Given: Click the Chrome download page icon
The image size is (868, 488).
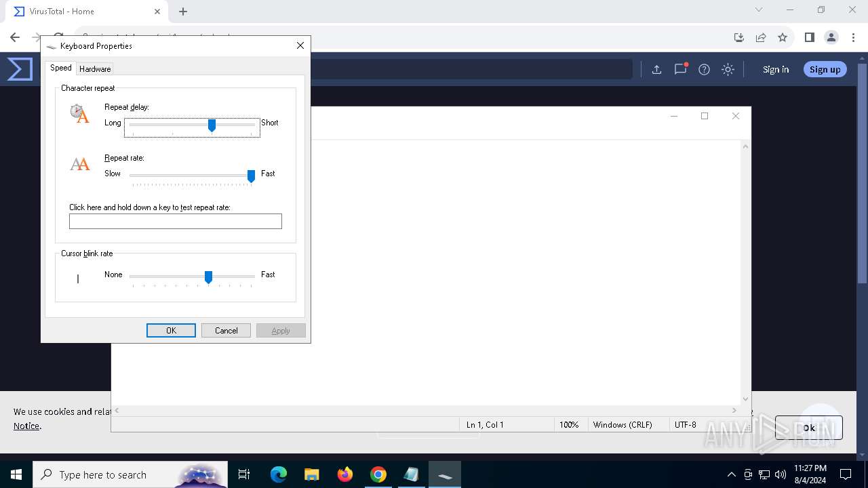Looking at the screenshot, I should pyautogui.click(x=739, y=37).
